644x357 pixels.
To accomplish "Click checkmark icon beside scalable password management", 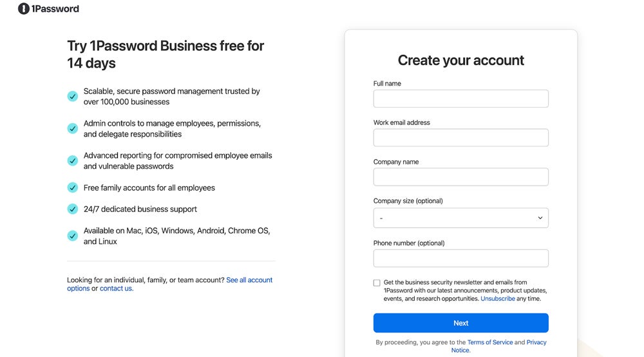I will [73, 97].
